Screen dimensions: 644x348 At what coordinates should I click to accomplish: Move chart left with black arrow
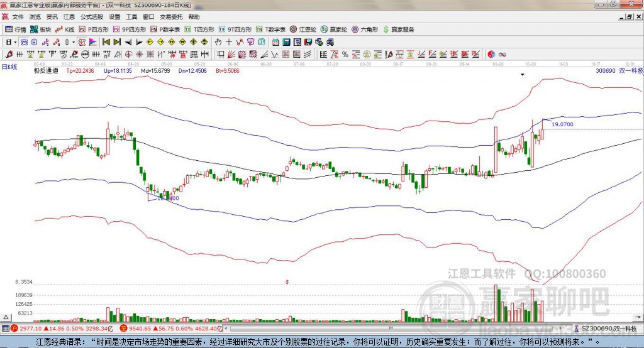click(128, 42)
